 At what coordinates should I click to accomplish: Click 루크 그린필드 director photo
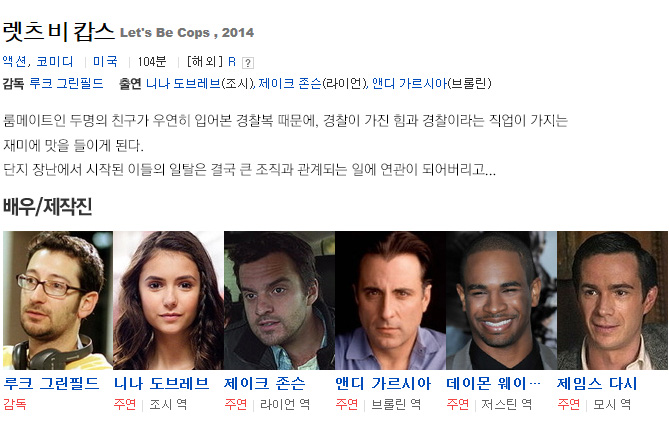(58, 300)
